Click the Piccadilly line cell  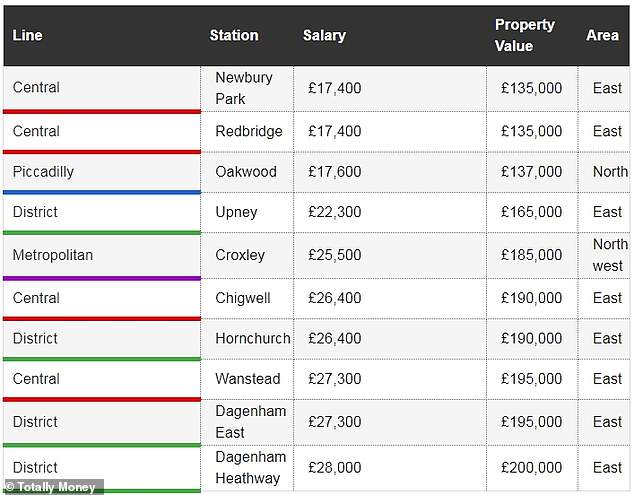(x=43, y=171)
